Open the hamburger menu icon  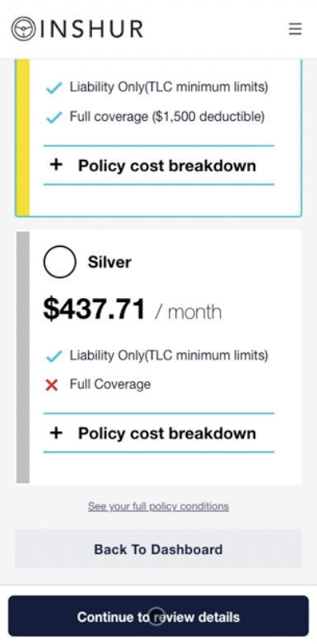point(296,29)
